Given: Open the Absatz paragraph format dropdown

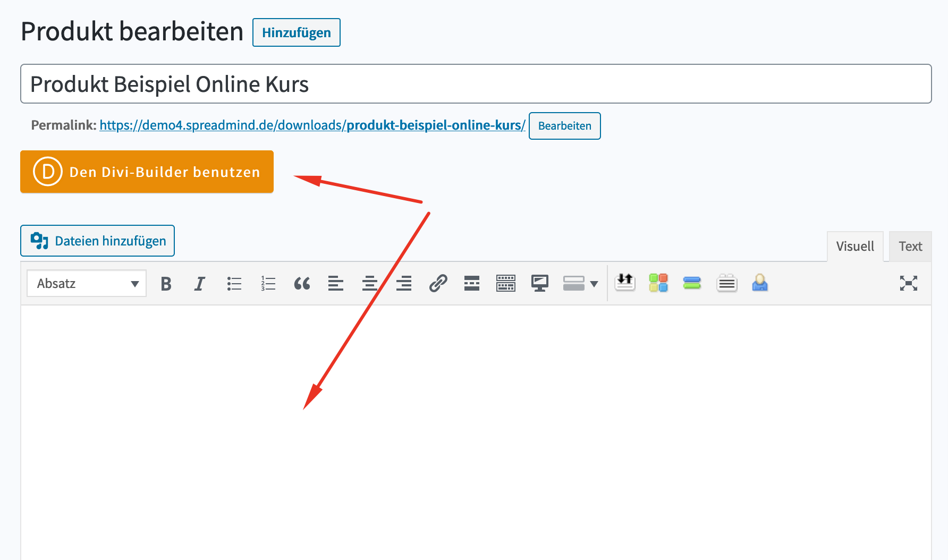Looking at the screenshot, I should tap(87, 284).
